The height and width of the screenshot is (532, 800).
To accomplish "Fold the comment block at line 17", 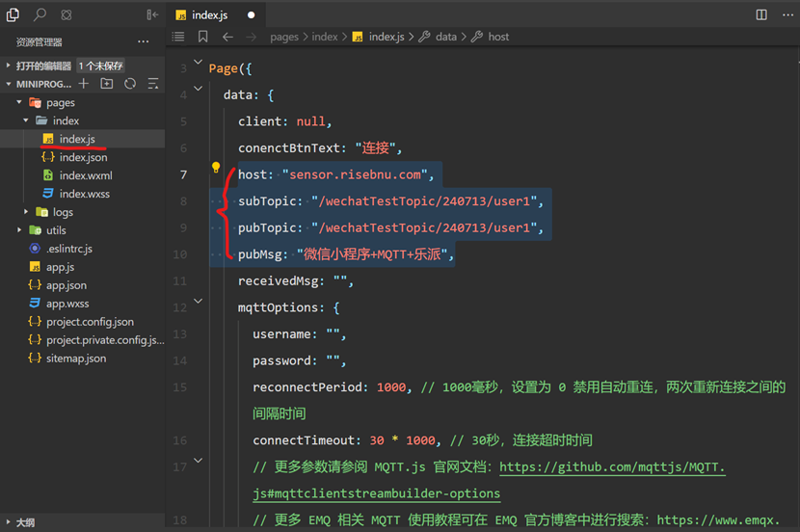I will click(198, 460).
